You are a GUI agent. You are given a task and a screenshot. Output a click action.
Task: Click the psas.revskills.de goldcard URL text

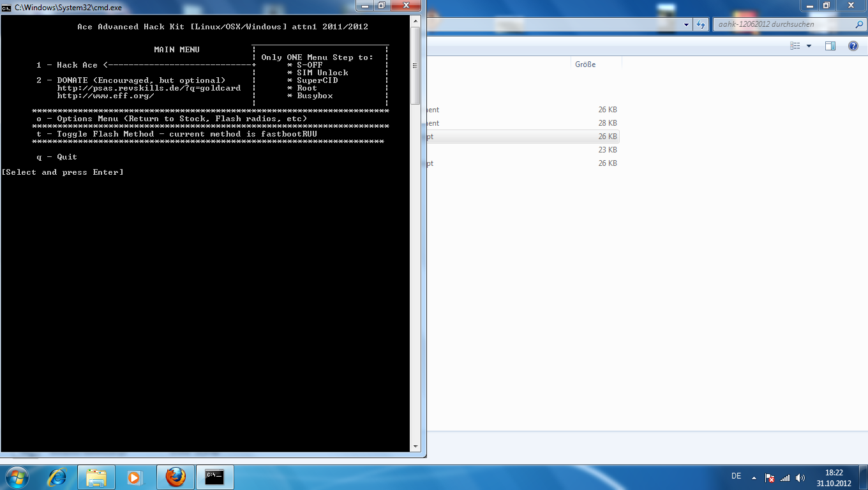pos(149,88)
